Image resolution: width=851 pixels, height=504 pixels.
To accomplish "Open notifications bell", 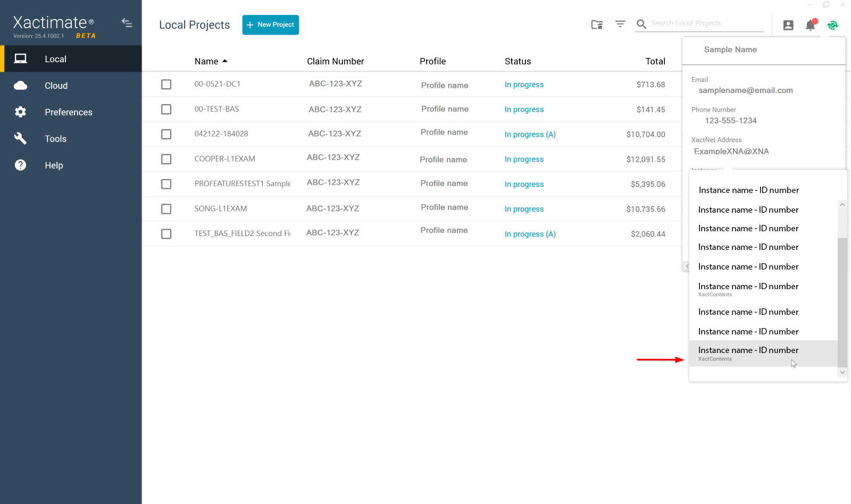I will 811,24.
